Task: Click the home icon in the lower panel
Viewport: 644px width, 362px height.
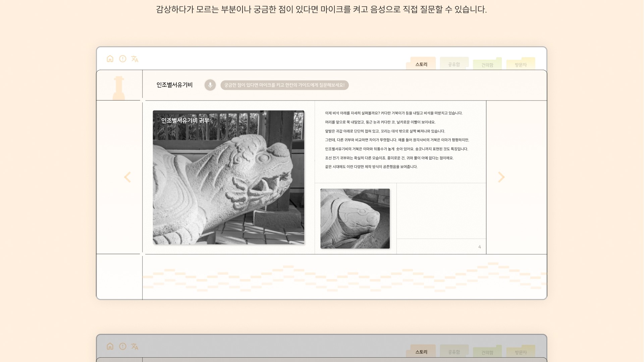Action: tap(110, 347)
